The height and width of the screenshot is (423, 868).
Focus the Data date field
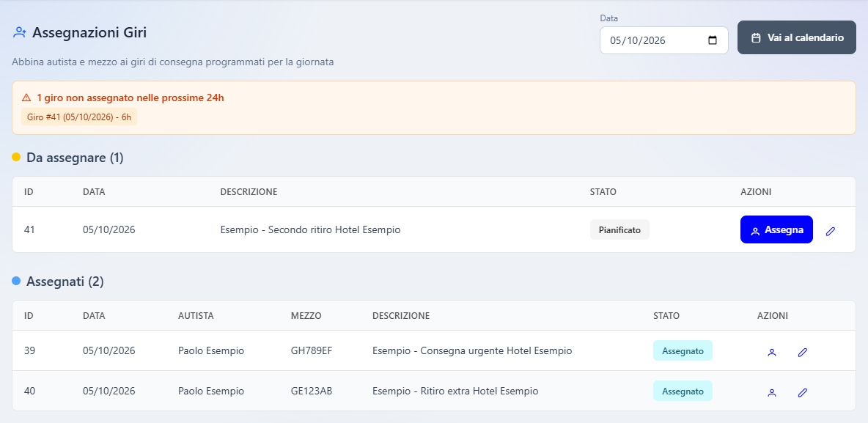click(663, 40)
